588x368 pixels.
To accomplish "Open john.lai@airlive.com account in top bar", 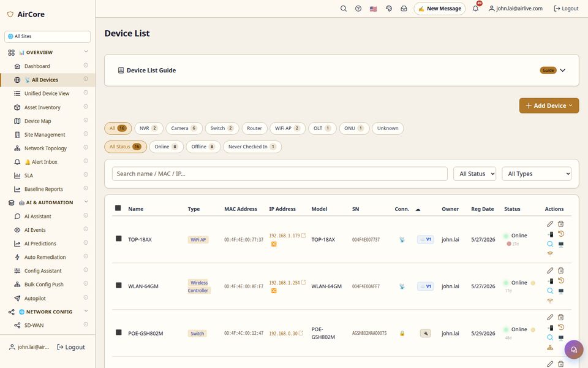I will pyautogui.click(x=516, y=9).
